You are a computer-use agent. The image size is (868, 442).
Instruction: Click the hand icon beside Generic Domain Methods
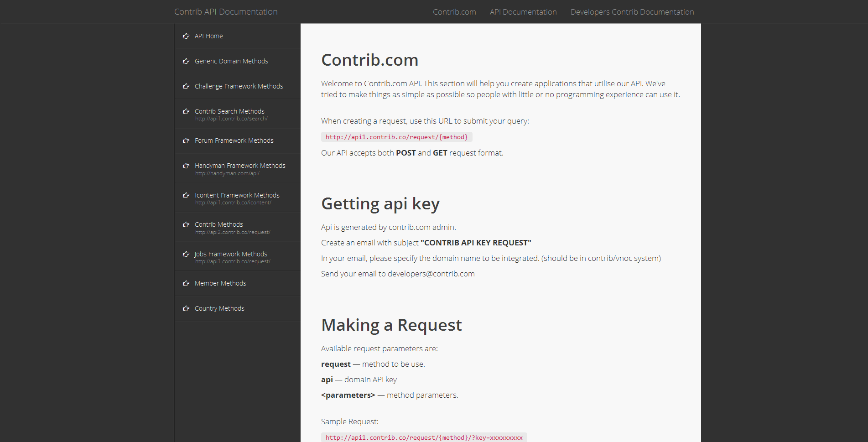point(186,61)
